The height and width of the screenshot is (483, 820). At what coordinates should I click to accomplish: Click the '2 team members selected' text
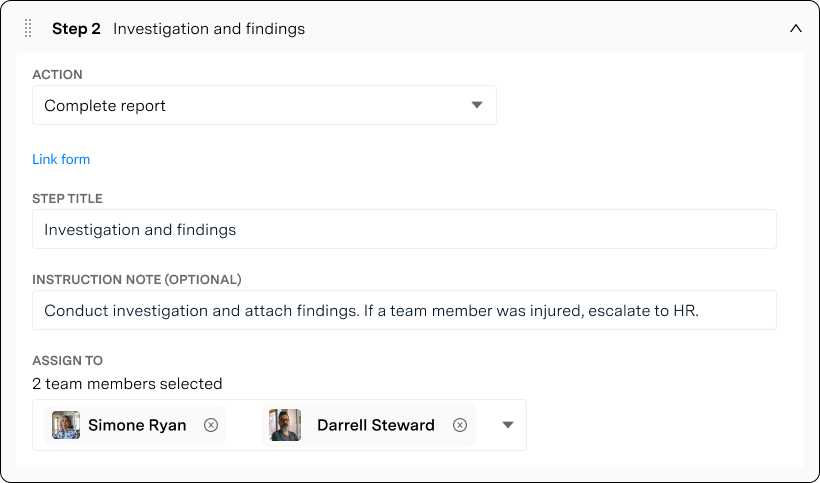[127, 384]
